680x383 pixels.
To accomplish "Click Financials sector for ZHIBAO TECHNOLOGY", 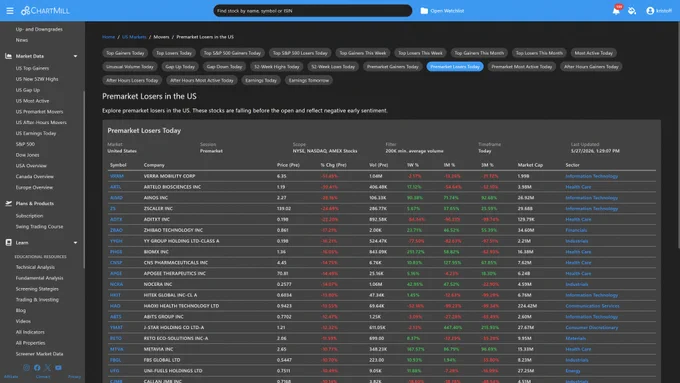I will tap(576, 230).
